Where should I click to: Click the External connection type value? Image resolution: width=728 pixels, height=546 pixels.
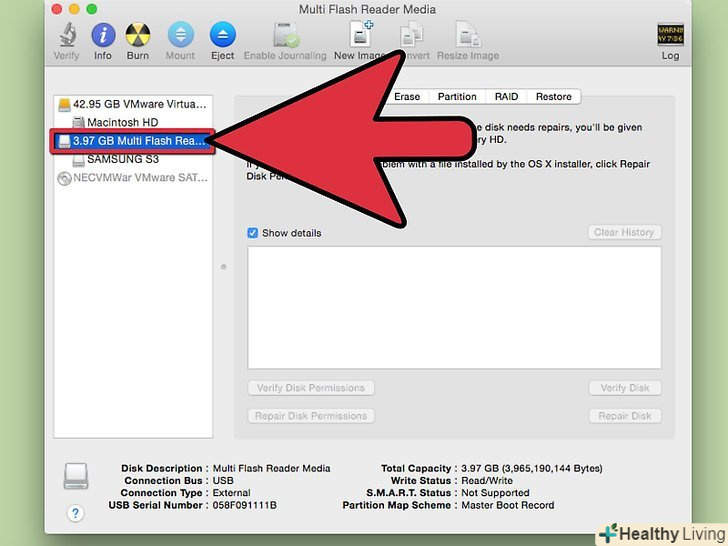[231, 493]
